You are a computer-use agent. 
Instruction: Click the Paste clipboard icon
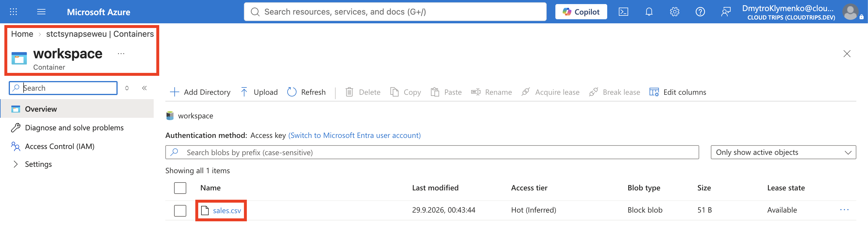coord(435,92)
